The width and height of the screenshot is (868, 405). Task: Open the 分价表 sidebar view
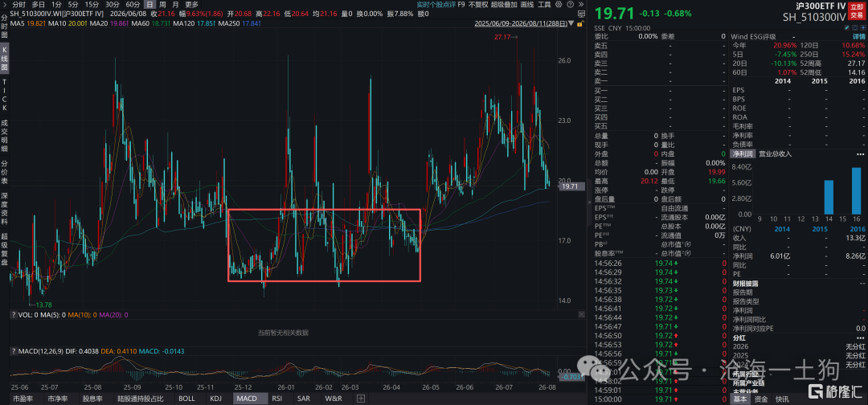pyautogui.click(x=5, y=170)
